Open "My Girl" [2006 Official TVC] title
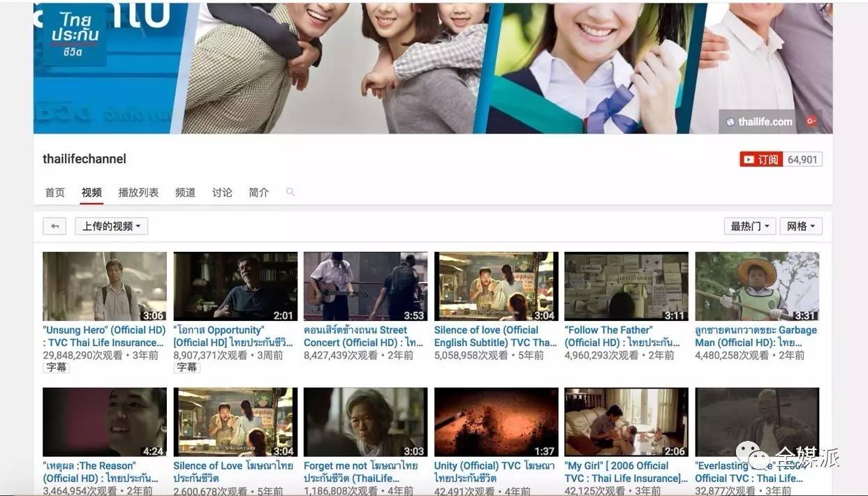 [x=626, y=472]
